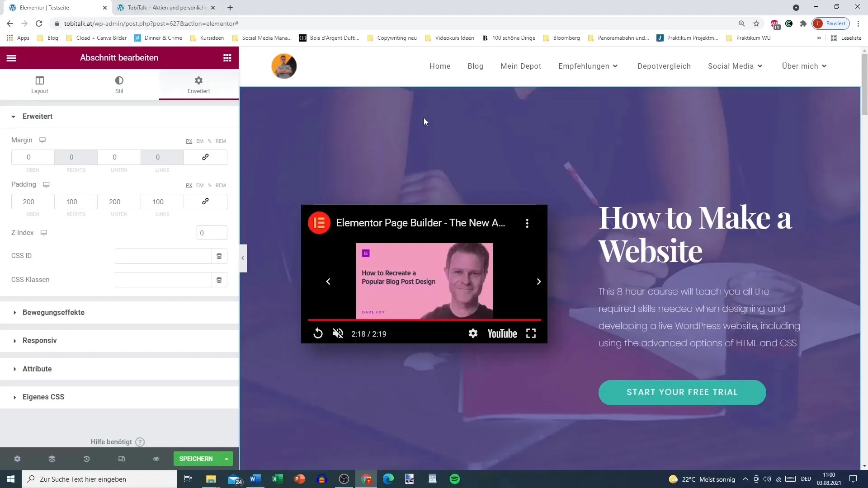Screen dimensions: 868x488
Task: Click the CSS ID list/stack icon
Action: pyautogui.click(x=219, y=256)
